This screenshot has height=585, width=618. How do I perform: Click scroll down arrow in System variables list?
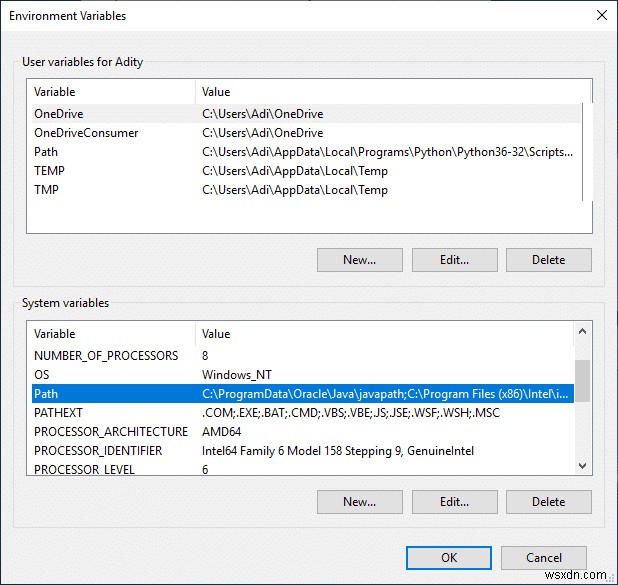point(583,466)
